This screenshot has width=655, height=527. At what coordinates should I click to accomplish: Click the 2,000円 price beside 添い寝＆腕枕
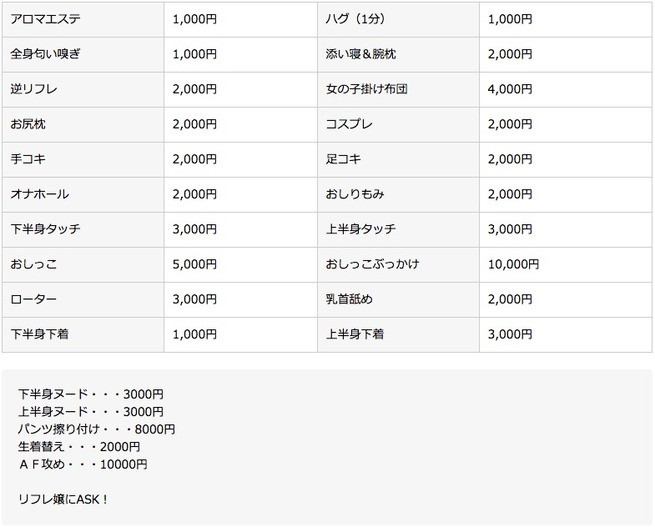coord(510,54)
